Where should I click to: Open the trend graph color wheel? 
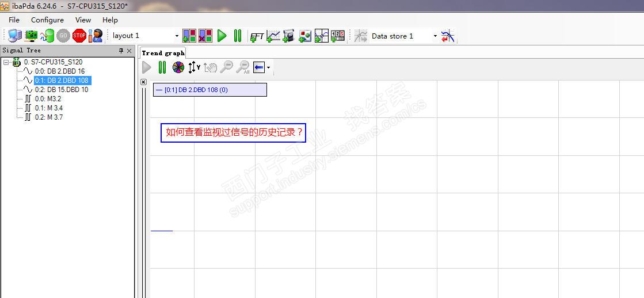(178, 67)
